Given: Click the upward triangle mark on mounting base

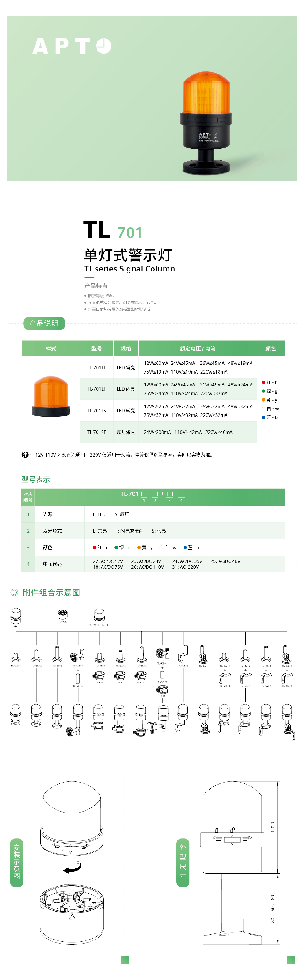Looking at the screenshot, I should [72, 917].
